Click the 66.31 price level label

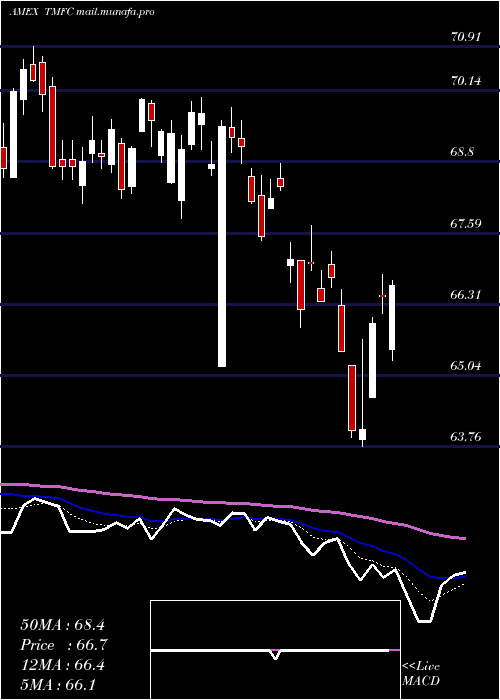(x=466, y=295)
